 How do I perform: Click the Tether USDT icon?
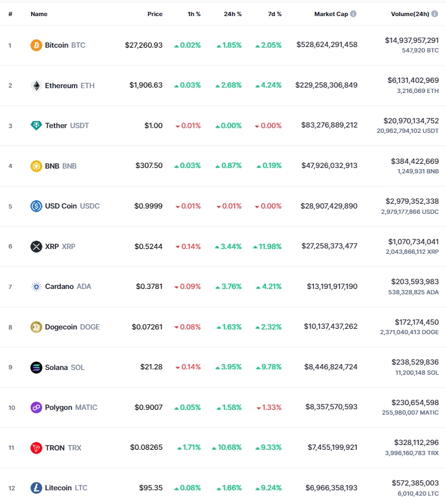point(36,125)
